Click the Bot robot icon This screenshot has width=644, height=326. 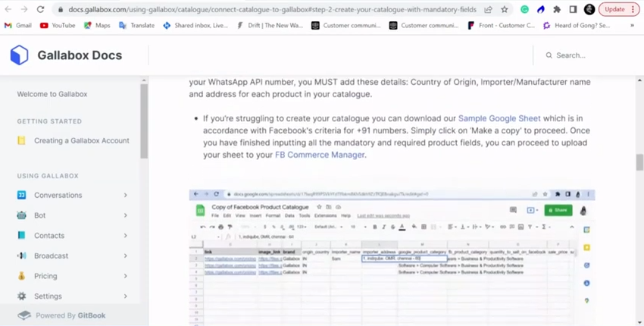(x=21, y=215)
